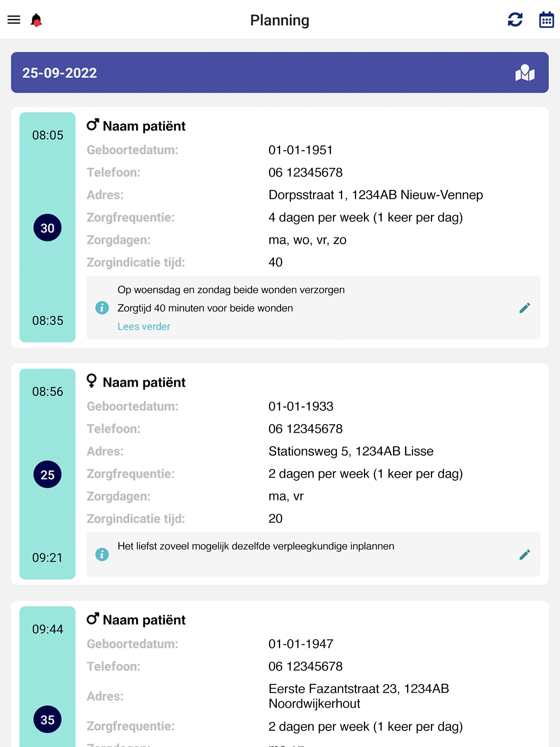Click the Planning page title

pos(280,20)
